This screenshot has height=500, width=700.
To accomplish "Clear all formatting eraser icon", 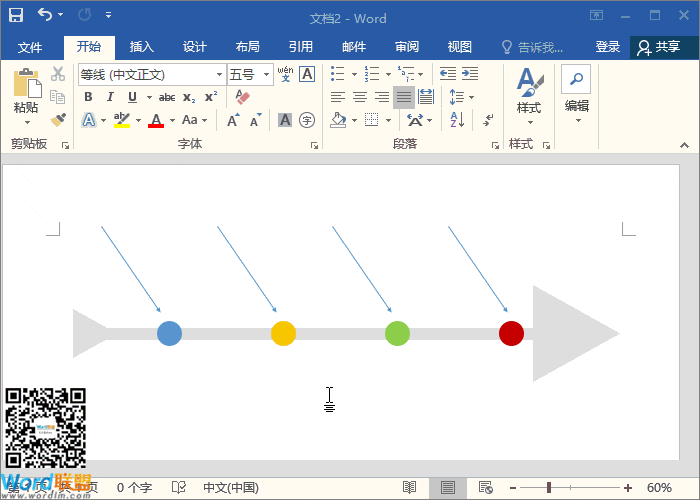I will (x=242, y=97).
